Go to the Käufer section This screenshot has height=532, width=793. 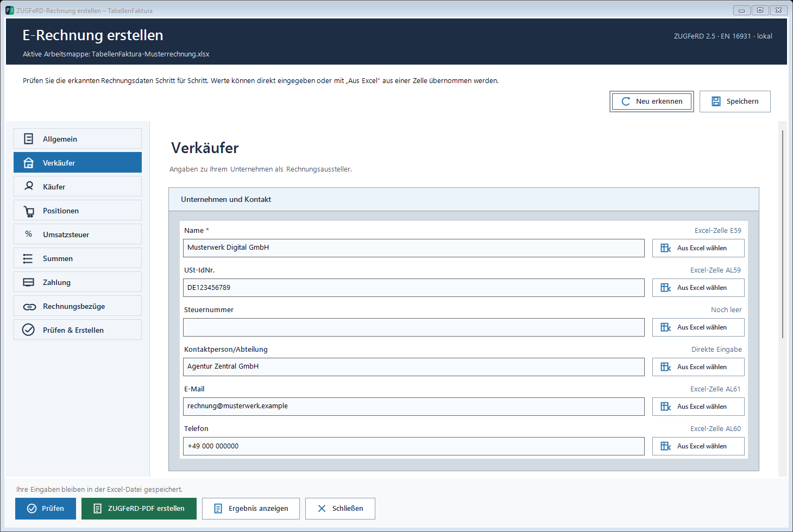78,186
